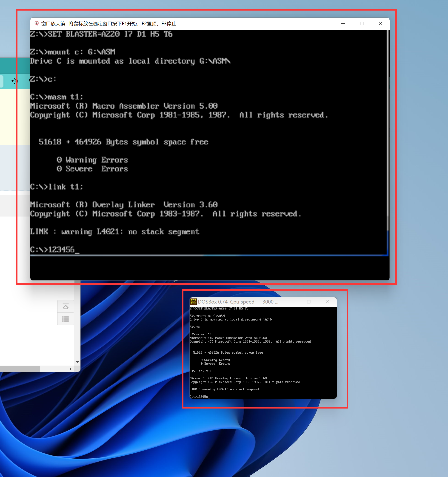This screenshot has height=477, width=448.
Task: Click 'Bytes symbol space free' in DOSBox window
Action: pos(242,352)
